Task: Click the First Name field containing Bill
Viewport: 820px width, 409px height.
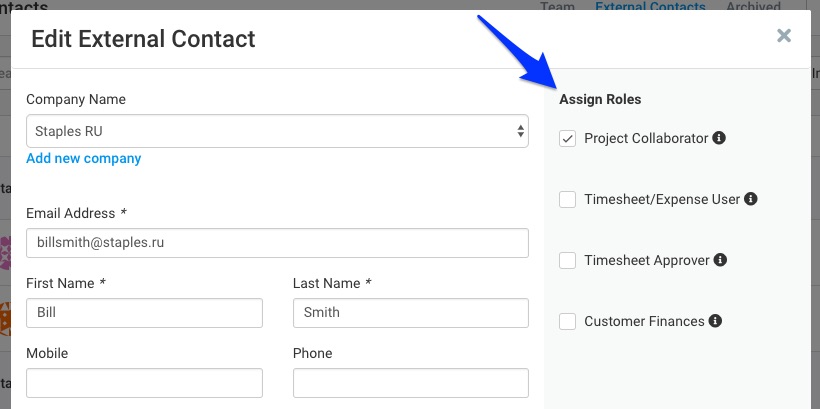Action: tap(144, 313)
